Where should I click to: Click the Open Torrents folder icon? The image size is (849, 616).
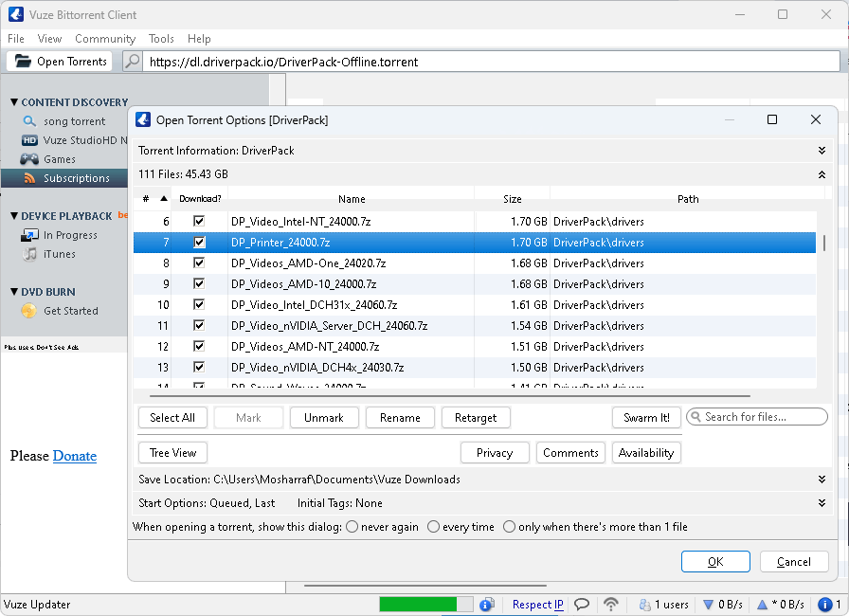click(x=23, y=61)
